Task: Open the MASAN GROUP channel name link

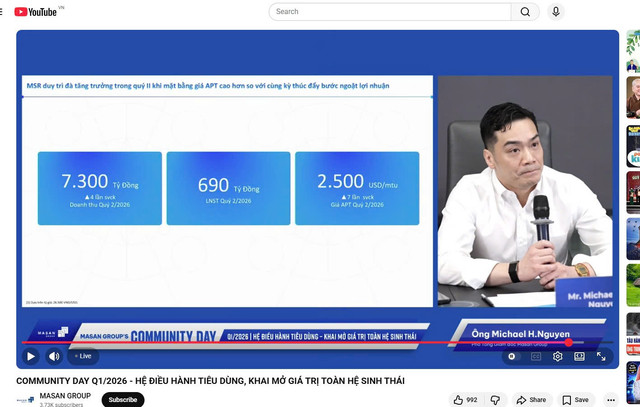Action: click(65, 396)
